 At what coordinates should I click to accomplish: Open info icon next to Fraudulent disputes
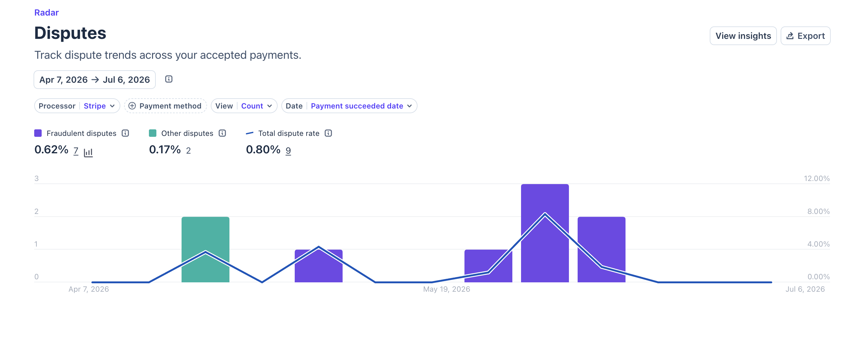point(125,133)
